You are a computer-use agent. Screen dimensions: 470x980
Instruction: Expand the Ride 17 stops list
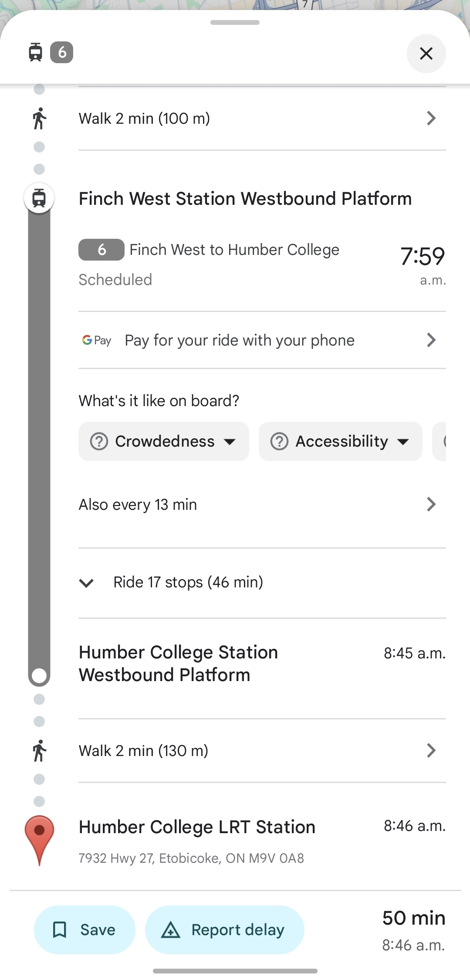coord(187,583)
